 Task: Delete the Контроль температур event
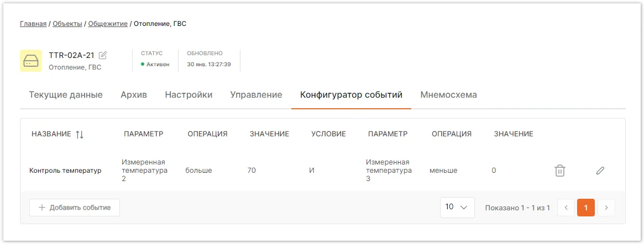point(560,171)
